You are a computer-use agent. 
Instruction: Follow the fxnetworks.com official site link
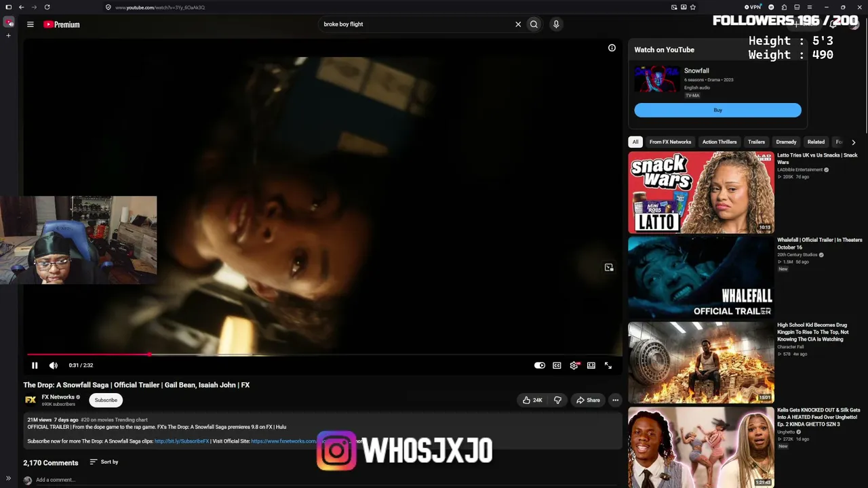coord(283,441)
